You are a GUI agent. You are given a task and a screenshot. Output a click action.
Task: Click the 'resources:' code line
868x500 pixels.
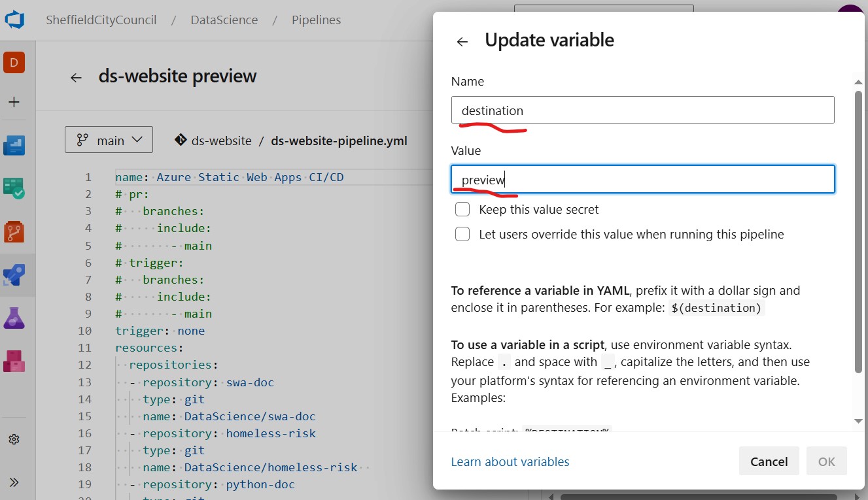[x=150, y=347]
